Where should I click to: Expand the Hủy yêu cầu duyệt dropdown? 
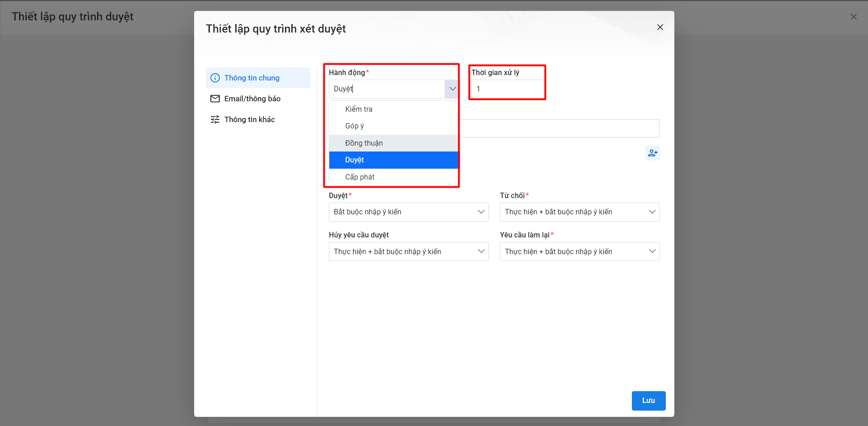click(408, 251)
